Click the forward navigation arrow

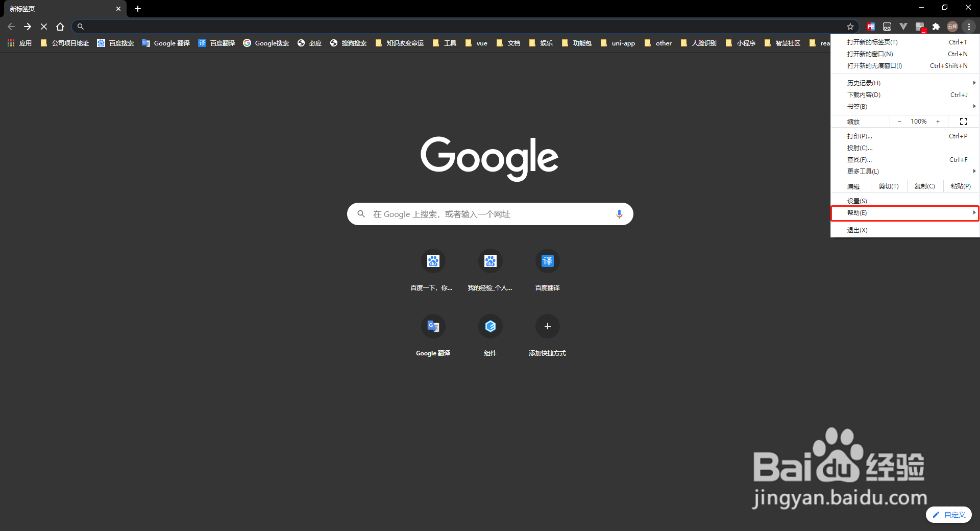click(28, 27)
